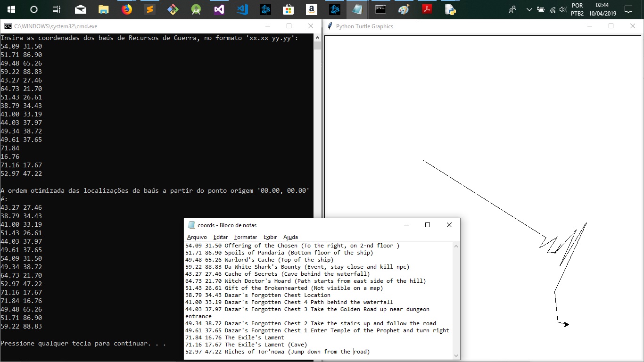Viewport: 644px width, 362px height.
Task: Launch Android Studio from the taskbar
Action: tap(196, 9)
